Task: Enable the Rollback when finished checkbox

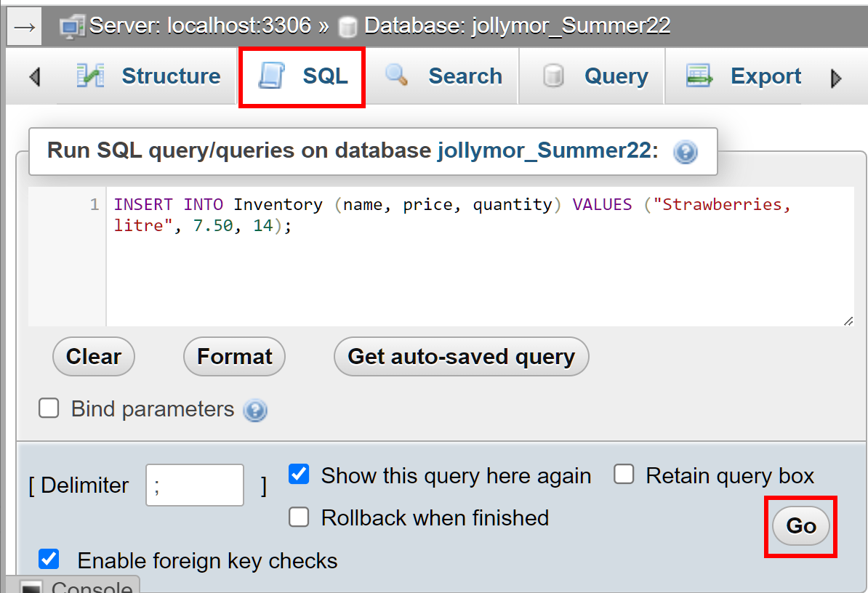Action: click(x=299, y=517)
